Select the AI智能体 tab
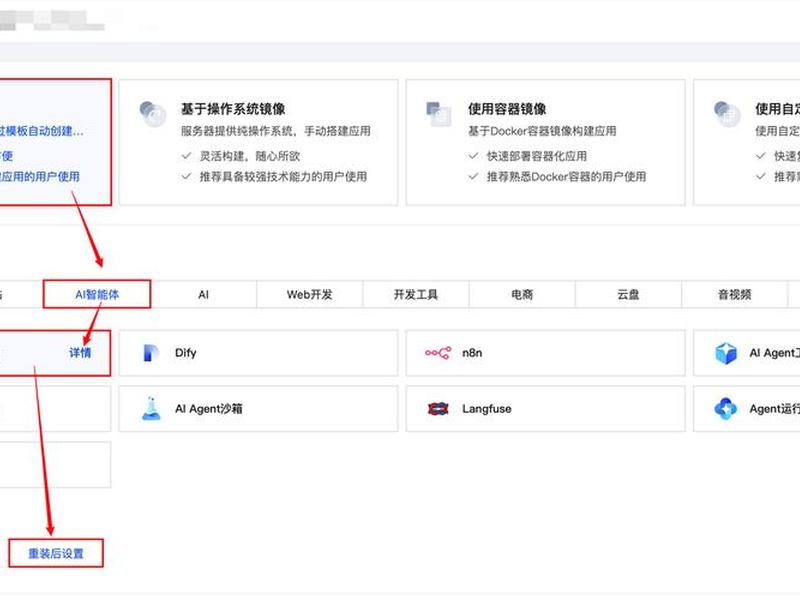This screenshot has height=600, width=800. (x=97, y=294)
